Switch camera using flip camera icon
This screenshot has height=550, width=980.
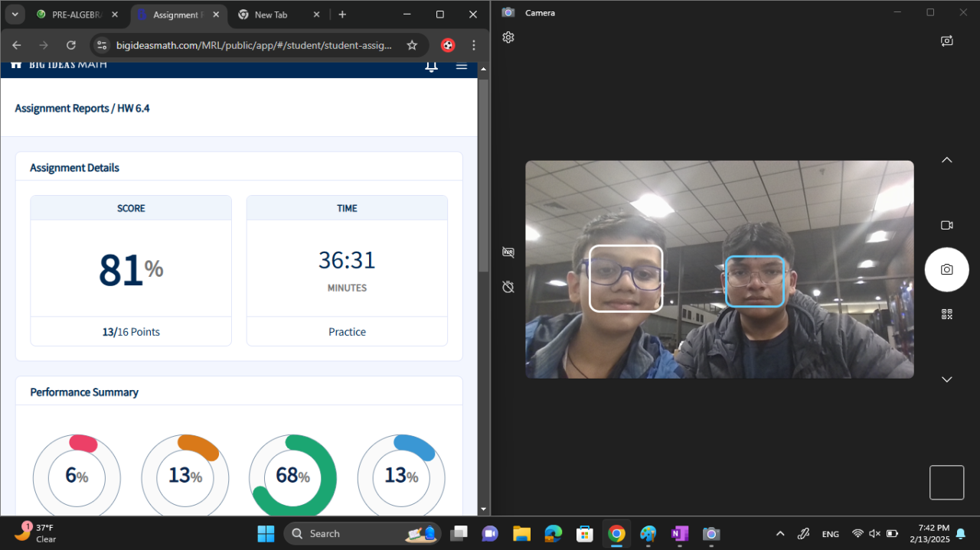(x=947, y=41)
